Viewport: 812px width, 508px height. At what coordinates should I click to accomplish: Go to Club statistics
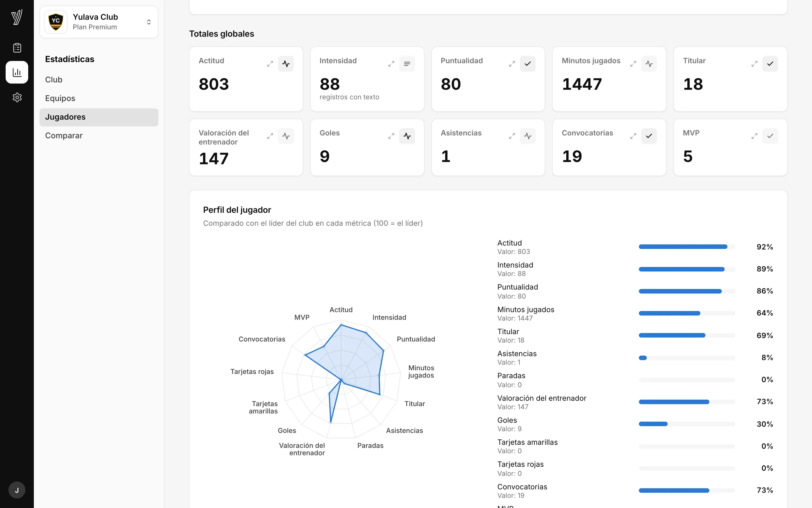[x=99, y=80]
